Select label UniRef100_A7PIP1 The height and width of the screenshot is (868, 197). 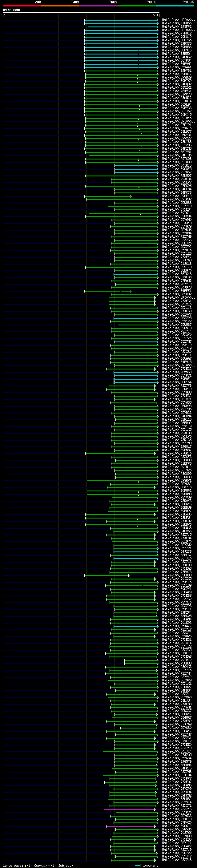click(x=177, y=125)
